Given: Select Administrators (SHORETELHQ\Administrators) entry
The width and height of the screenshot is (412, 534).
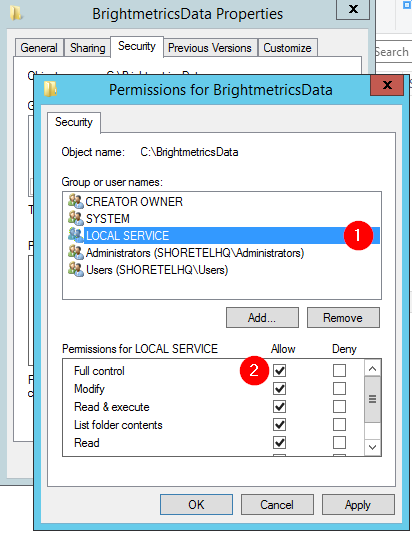Looking at the screenshot, I should point(224,253).
